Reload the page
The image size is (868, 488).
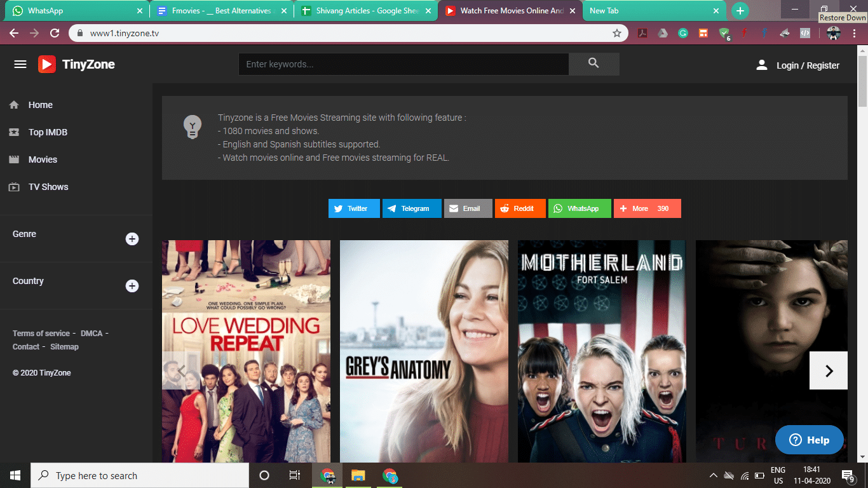point(55,33)
